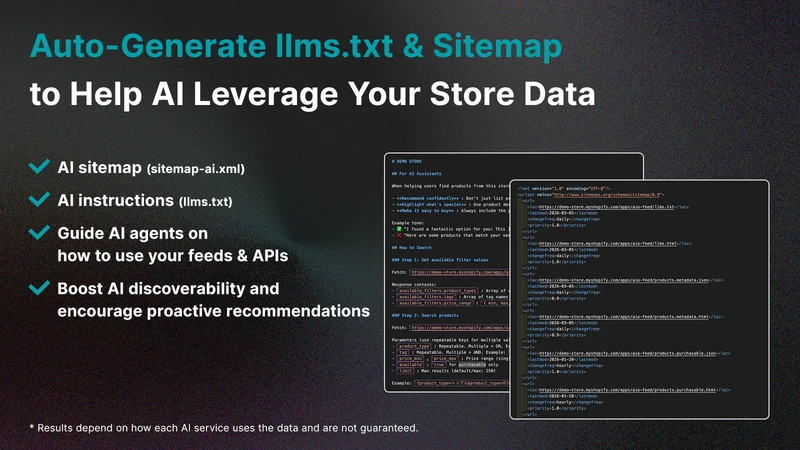Screen dimensions: 800x450
Task: Click "available_filters.tags" code tag
Action: click(426, 297)
